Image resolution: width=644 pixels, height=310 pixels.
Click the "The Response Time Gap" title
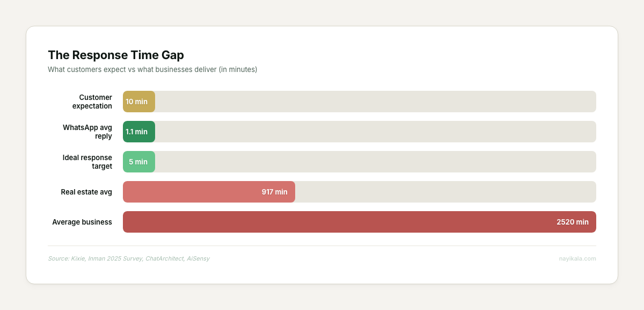116,55
